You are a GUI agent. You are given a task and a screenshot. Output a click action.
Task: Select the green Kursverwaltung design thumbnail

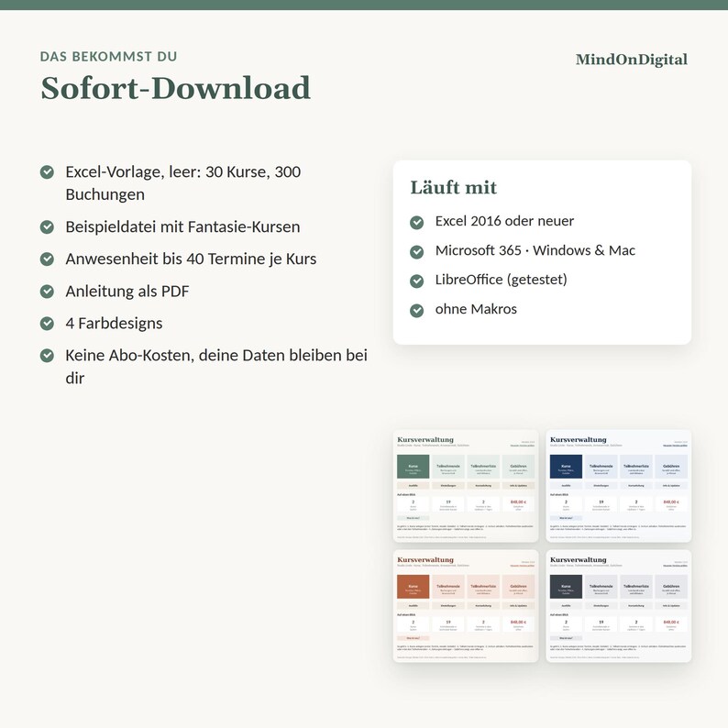[x=466, y=486]
